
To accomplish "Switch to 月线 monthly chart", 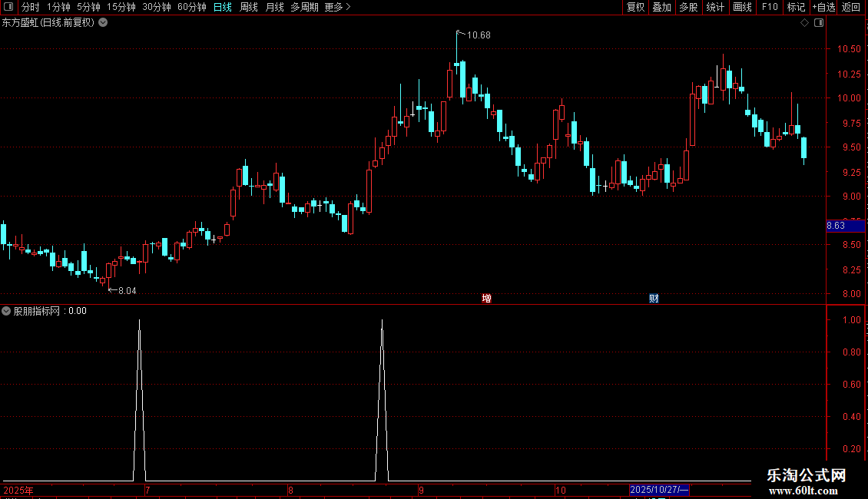I will pos(274,7).
